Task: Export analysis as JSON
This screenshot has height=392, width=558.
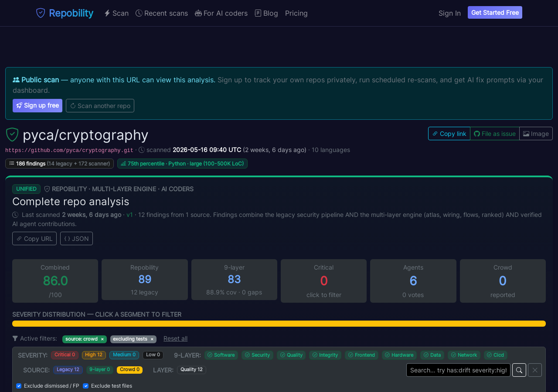Action: coord(76,239)
